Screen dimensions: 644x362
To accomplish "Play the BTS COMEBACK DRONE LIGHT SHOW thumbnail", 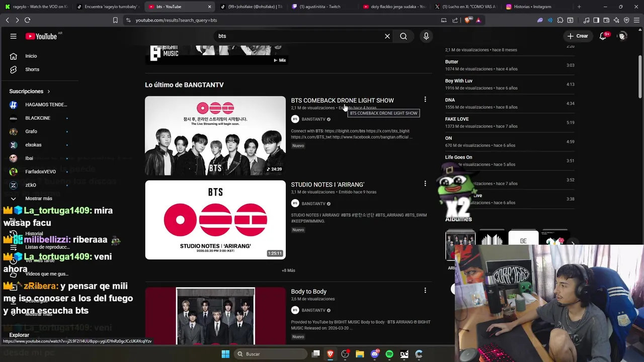I will point(215,136).
